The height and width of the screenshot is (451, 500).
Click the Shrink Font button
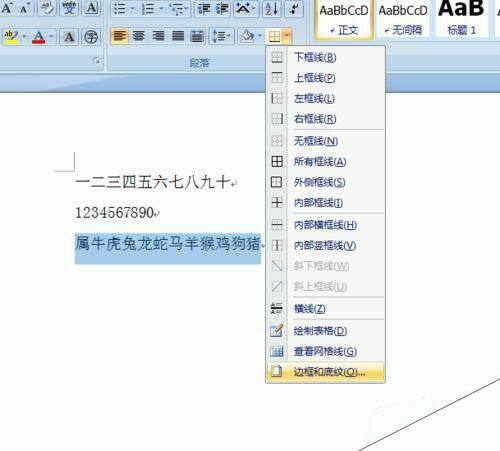(25, 8)
